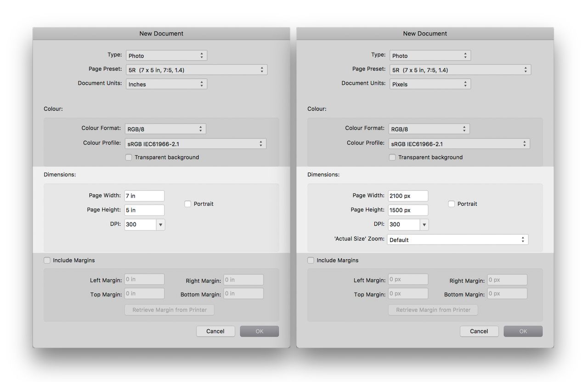Click OK in left dialog
This screenshot has height=382, width=588.
pyautogui.click(x=260, y=331)
